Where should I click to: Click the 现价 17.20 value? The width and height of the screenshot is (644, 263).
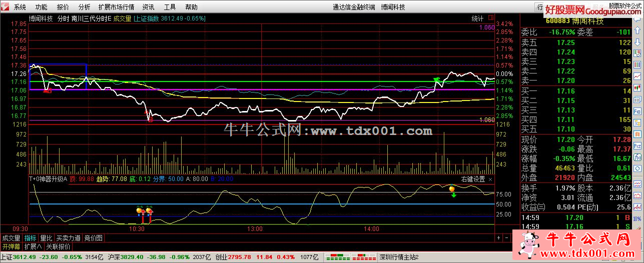click(565, 139)
